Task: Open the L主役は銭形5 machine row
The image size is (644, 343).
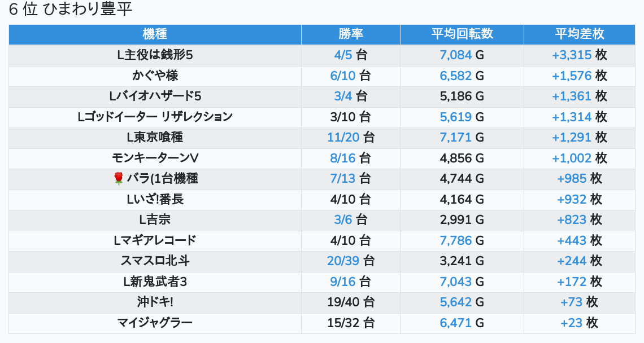Action: [x=155, y=55]
